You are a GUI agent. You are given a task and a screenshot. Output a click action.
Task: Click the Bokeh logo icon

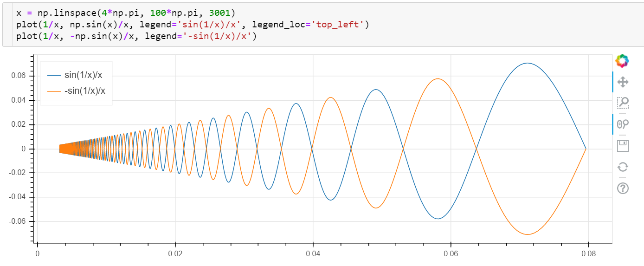[622, 61]
